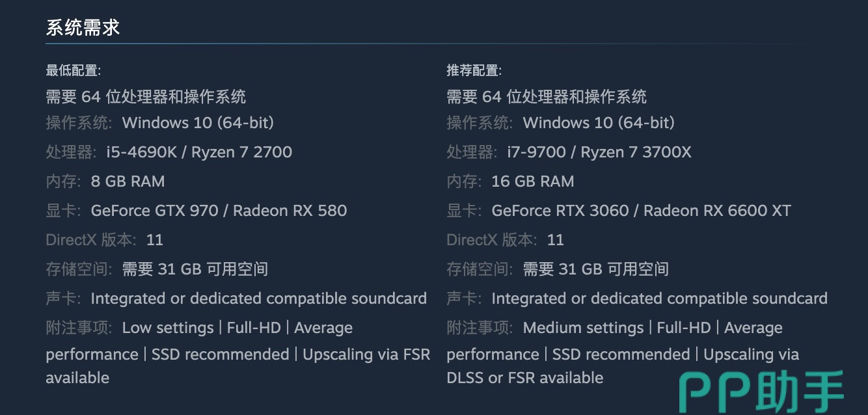
Task: Click Windows 10 (64-bit) under 推荐配置
Action: point(599,122)
